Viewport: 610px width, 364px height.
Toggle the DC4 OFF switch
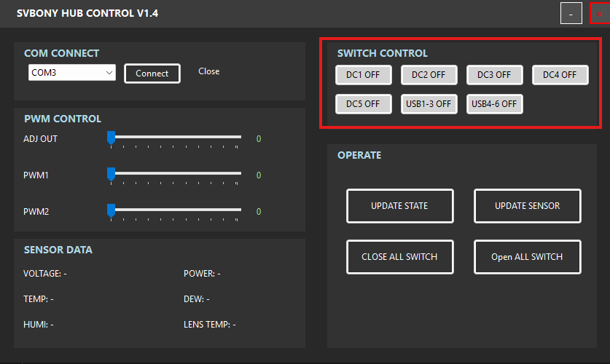pyautogui.click(x=560, y=74)
